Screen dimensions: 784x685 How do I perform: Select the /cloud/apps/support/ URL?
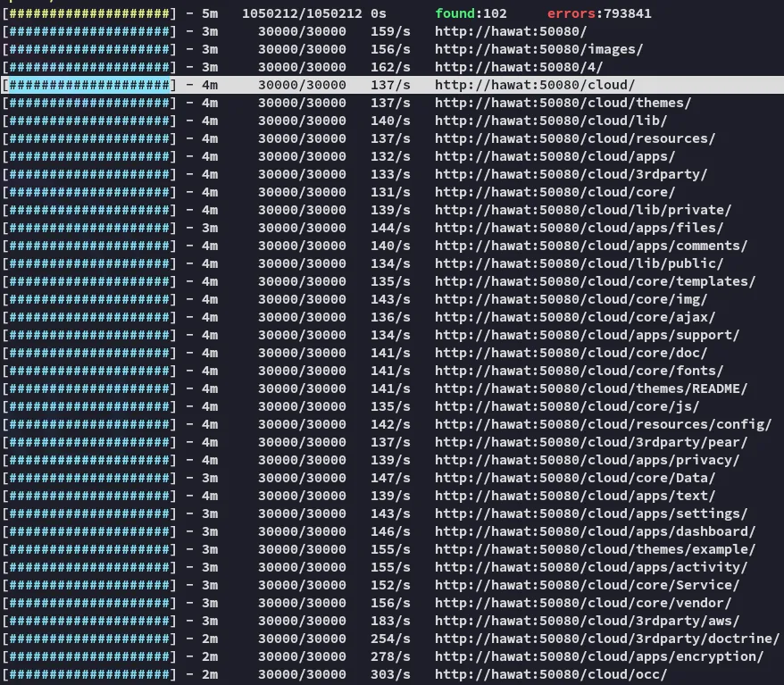[x=587, y=335]
